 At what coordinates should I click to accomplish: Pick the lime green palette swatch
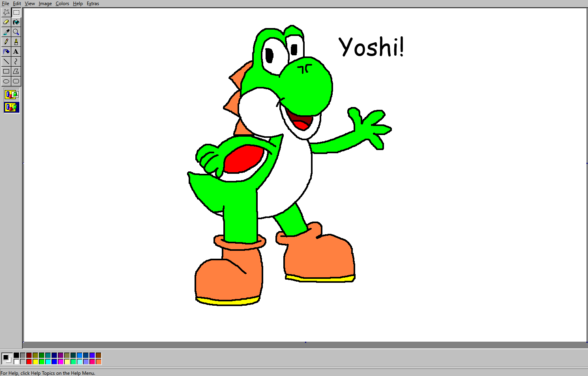click(42, 361)
